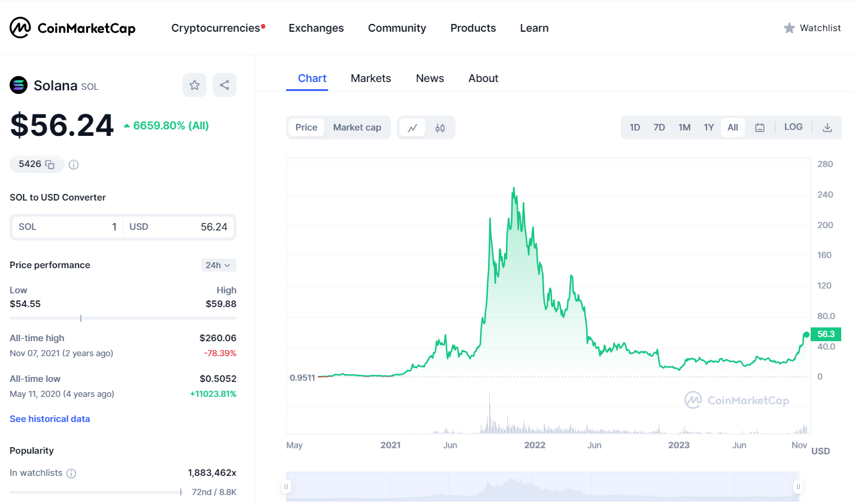Click the all-time high value $260.06

(218, 338)
